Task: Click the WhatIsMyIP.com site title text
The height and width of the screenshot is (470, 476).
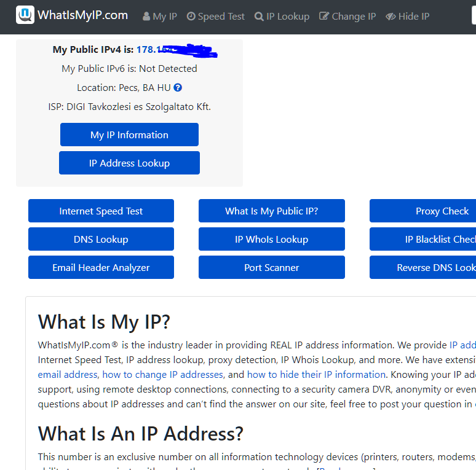Action: coord(82,15)
